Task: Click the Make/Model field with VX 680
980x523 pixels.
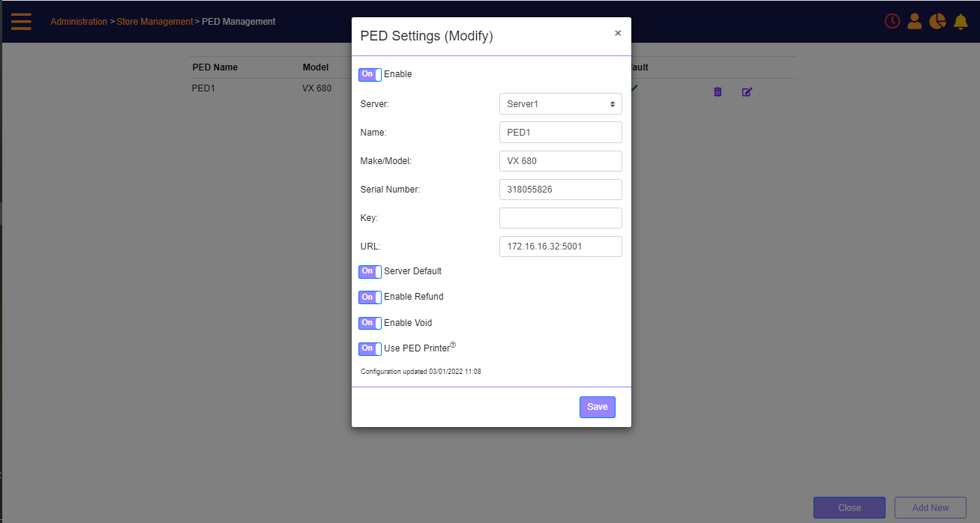Action: (561, 161)
